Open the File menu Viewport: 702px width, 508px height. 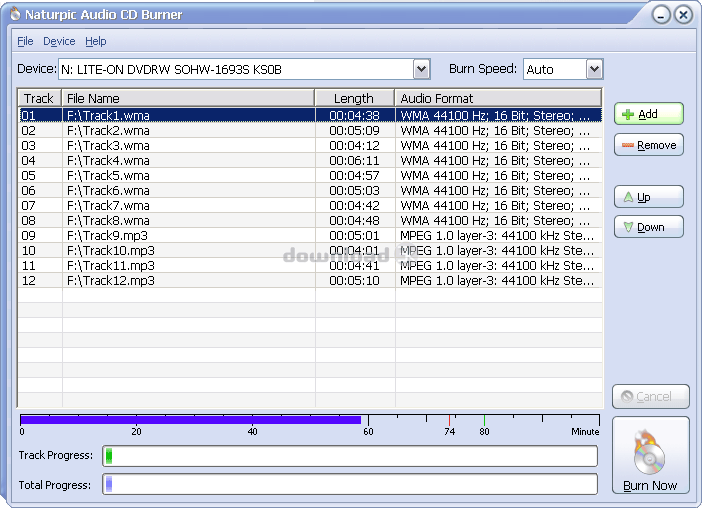(x=25, y=41)
